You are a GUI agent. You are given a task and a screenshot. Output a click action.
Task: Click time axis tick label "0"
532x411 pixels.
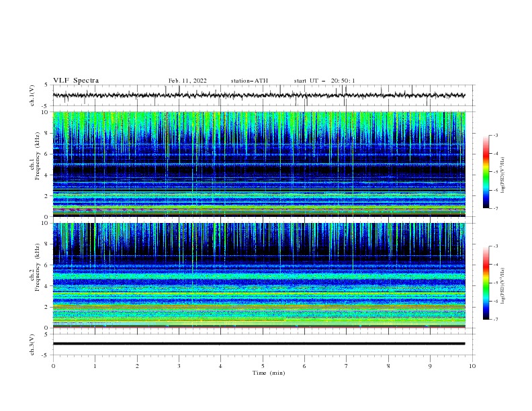coord(53,366)
